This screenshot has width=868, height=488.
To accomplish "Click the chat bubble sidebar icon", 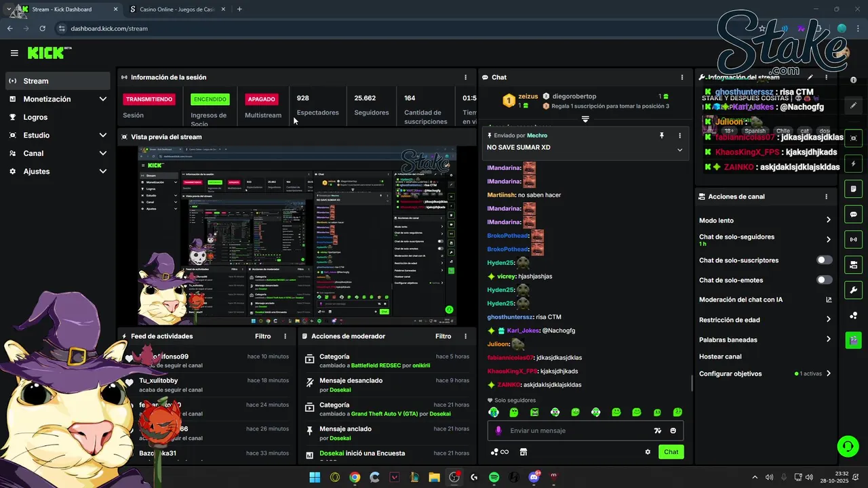I will (853, 214).
